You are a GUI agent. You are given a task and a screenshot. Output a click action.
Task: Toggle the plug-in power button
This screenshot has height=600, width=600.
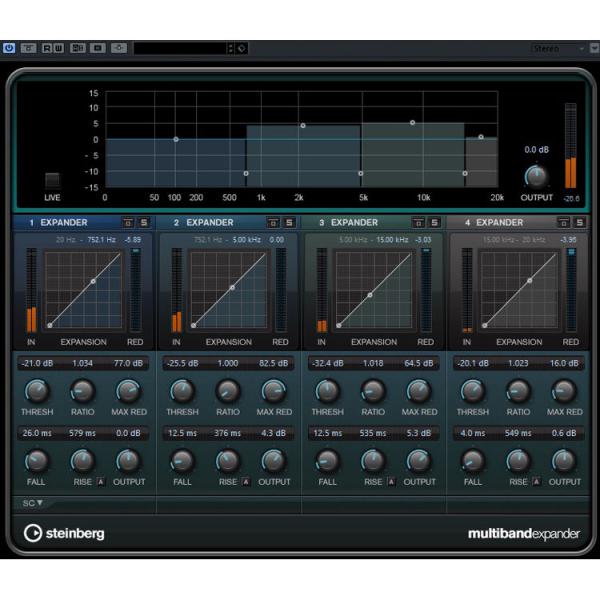(x=9, y=48)
